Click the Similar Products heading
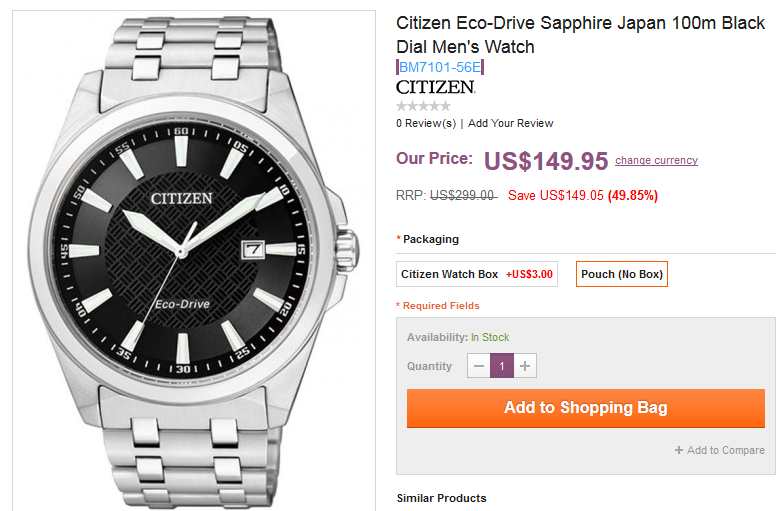 point(441,498)
